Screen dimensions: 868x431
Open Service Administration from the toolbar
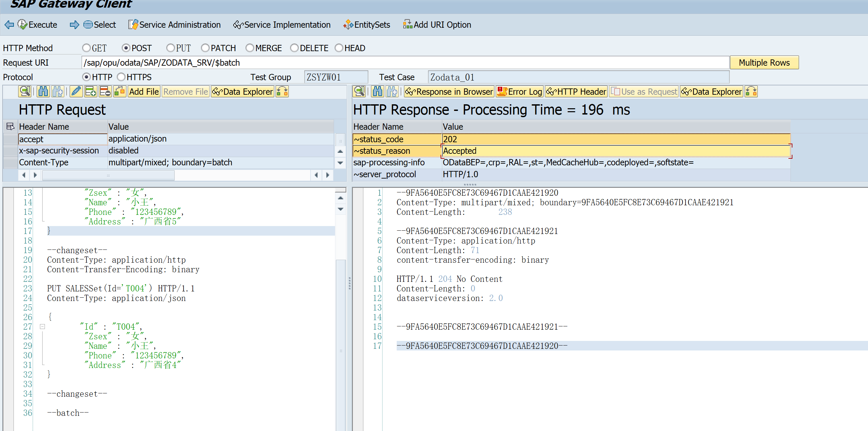click(174, 25)
